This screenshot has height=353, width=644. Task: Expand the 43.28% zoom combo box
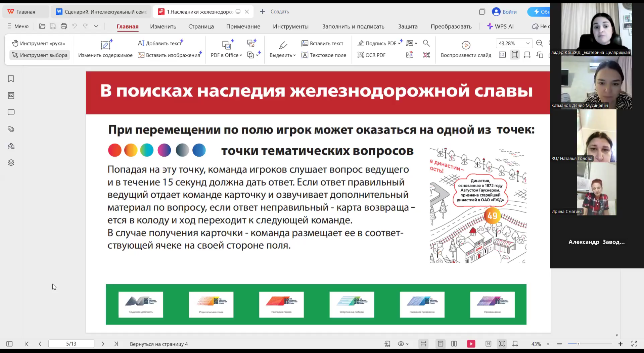(x=527, y=43)
